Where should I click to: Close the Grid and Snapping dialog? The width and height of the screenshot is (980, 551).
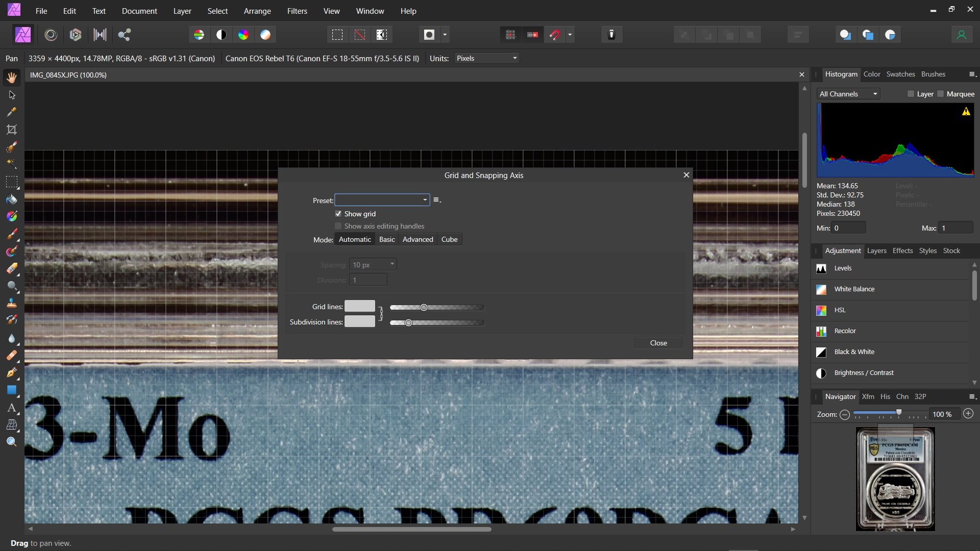coord(658,343)
